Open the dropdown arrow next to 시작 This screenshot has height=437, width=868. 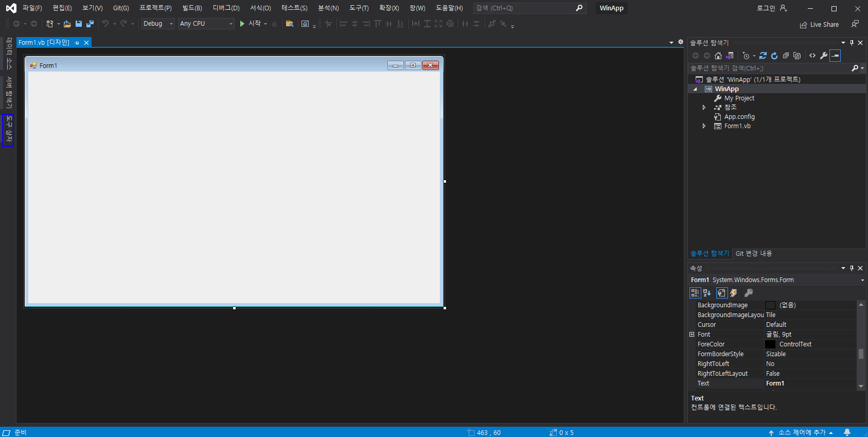coord(265,24)
